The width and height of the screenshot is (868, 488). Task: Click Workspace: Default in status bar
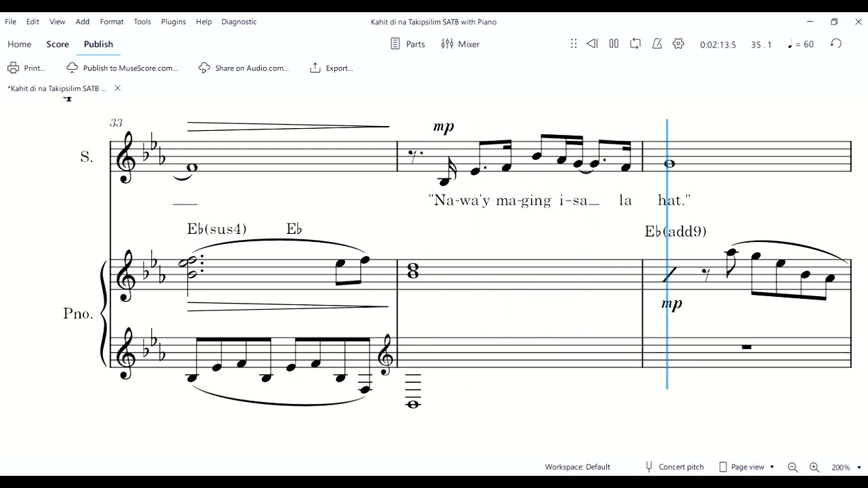click(577, 467)
